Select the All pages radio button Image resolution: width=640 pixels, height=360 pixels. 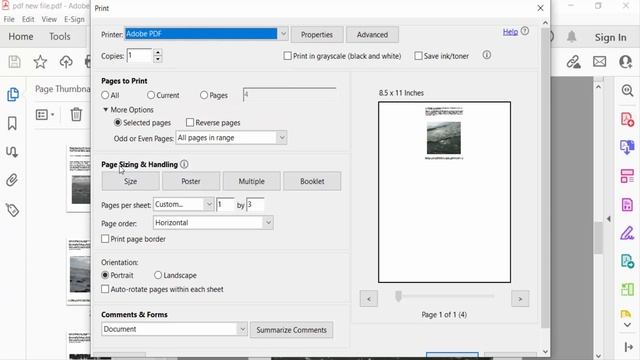105,95
